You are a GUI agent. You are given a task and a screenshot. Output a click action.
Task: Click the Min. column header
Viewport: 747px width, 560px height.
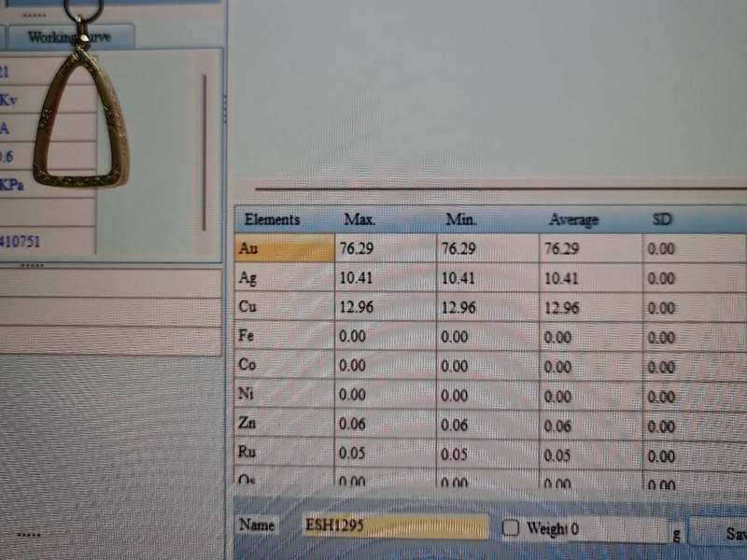click(461, 220)
